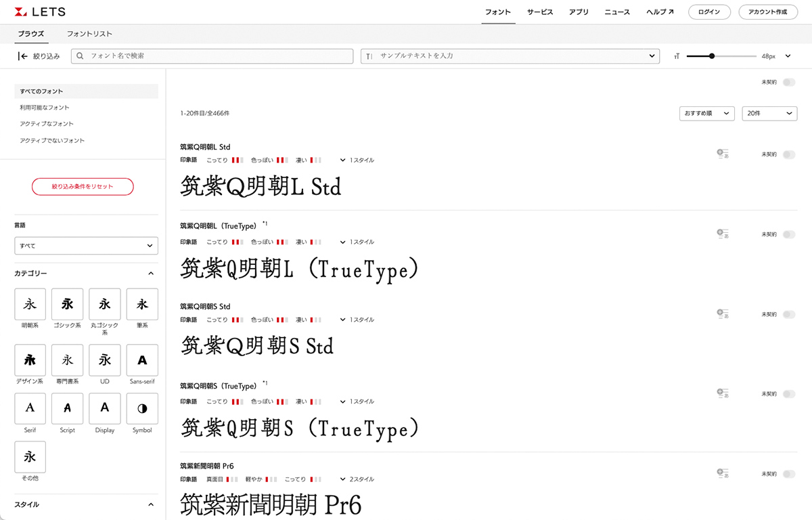Screen dimensions: 812x520
Task: Open the 20件 per-page dropdown
Action: (x=769, y=114)
